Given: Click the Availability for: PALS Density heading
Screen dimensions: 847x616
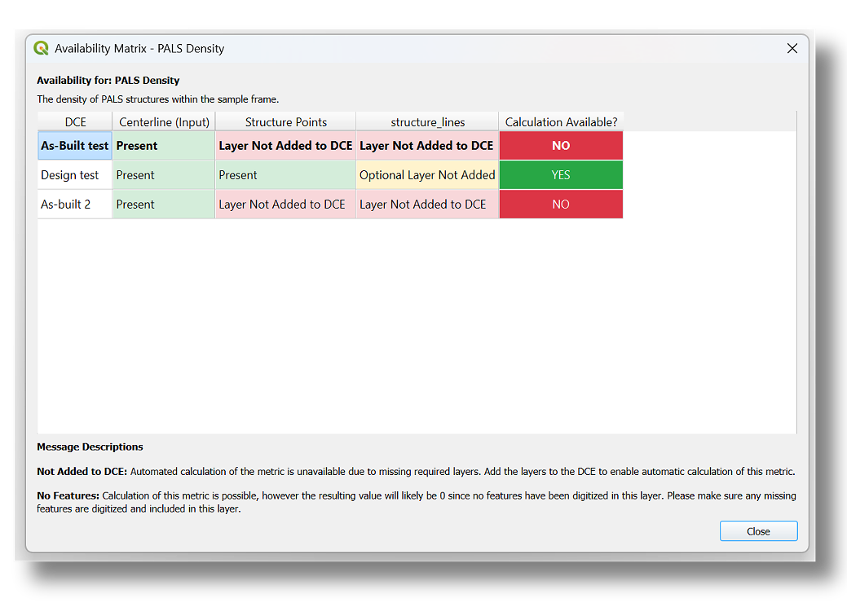Looking at the screenshot, I should (108, 81).
